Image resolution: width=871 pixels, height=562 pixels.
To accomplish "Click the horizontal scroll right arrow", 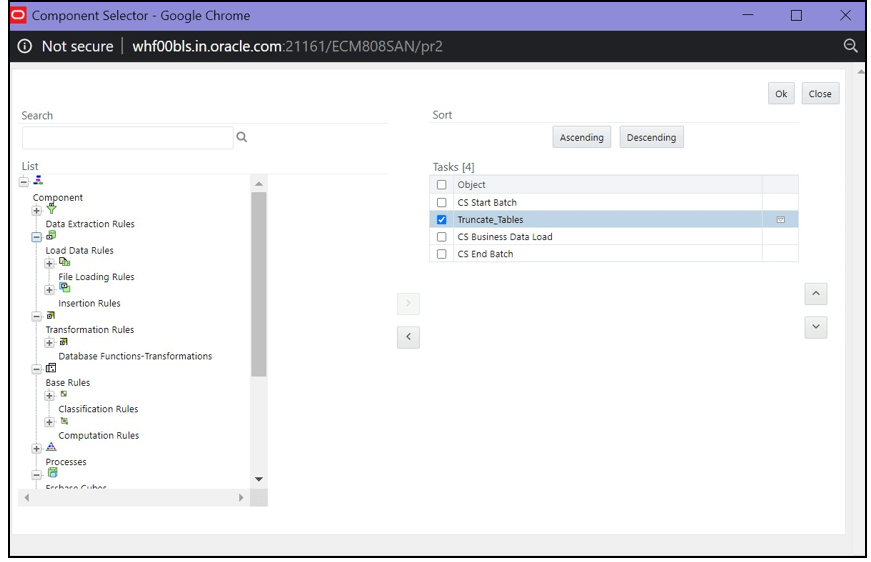I will point(241,498).
